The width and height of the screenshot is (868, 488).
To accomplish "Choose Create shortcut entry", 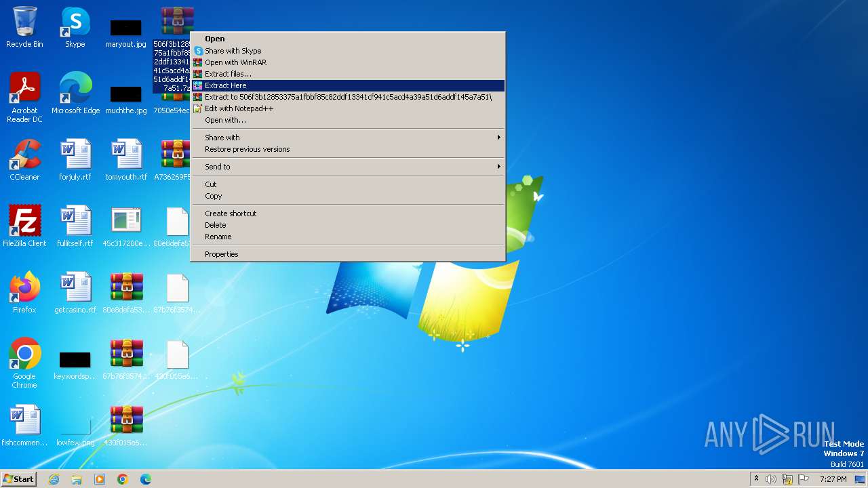I will coord(347,213).
